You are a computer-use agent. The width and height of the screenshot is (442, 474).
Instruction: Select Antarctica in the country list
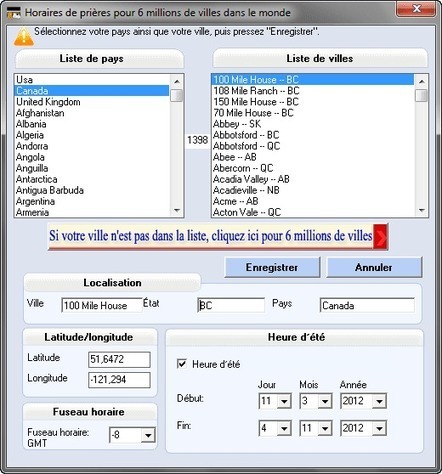click(92, 179)
